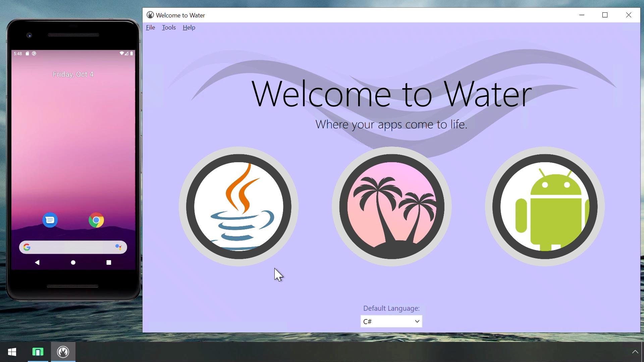Tap the Google search bar on phone
Screen dimensions: 644x362
click(x=73, y=247)
